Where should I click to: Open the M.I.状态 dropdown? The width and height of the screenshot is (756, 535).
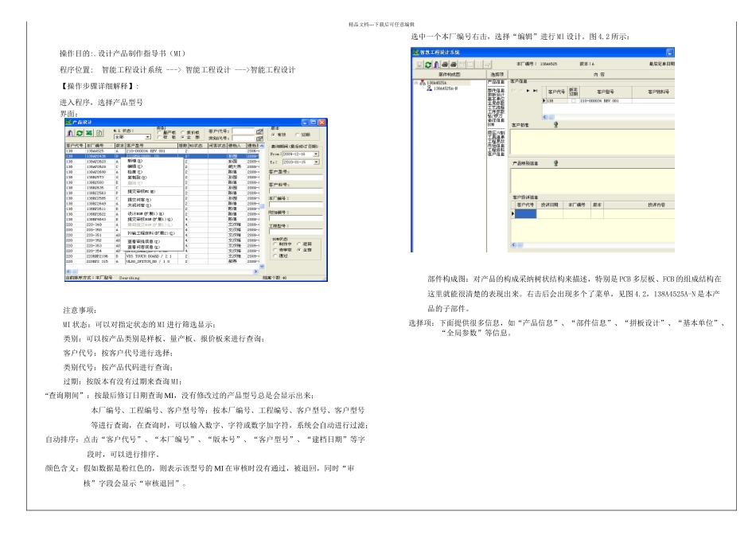pos(147,137)
